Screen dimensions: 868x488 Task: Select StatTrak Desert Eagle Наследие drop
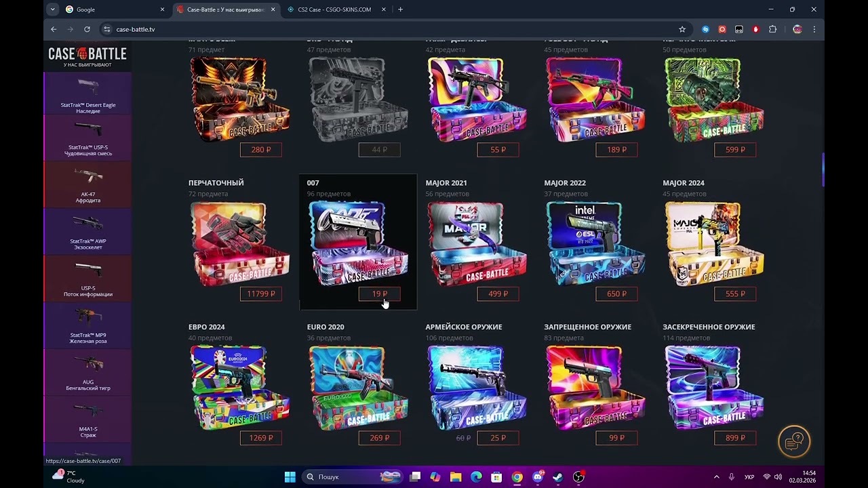[x=87, y=93]
